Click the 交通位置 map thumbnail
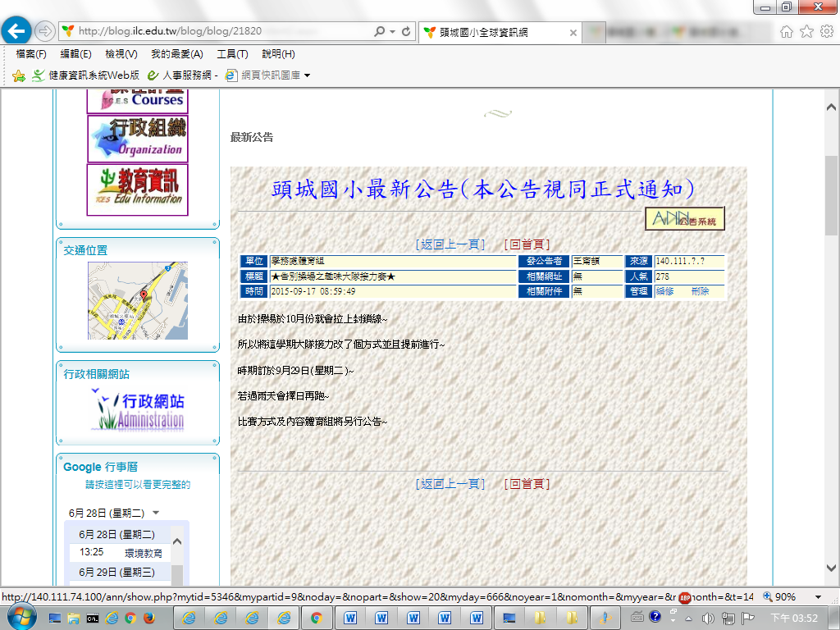 coord(138,300)
